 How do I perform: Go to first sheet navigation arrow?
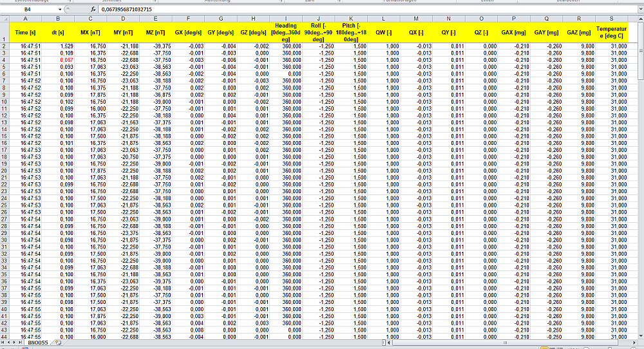coord(4,343)
